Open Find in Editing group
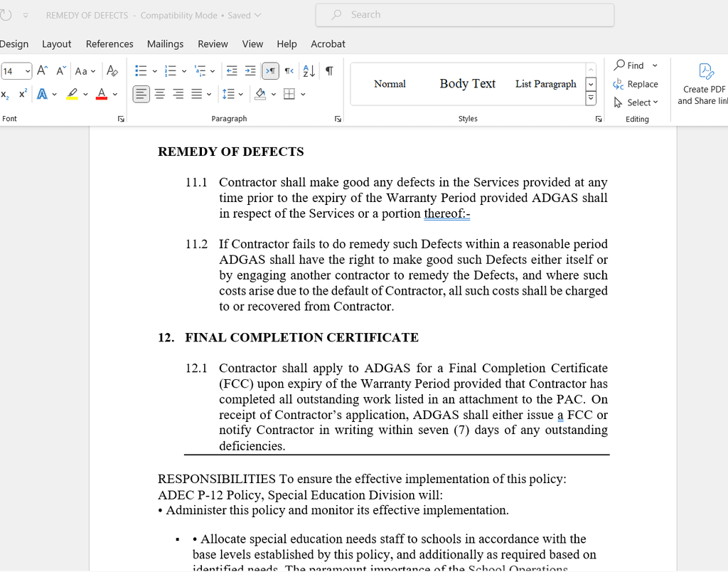Screen dimensions: 728x572 click(630, 65)
